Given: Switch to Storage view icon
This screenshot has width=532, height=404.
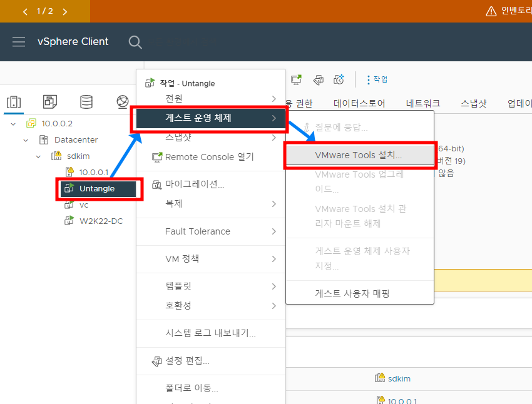Looking at the screenshot, I should tap(86, 102).
